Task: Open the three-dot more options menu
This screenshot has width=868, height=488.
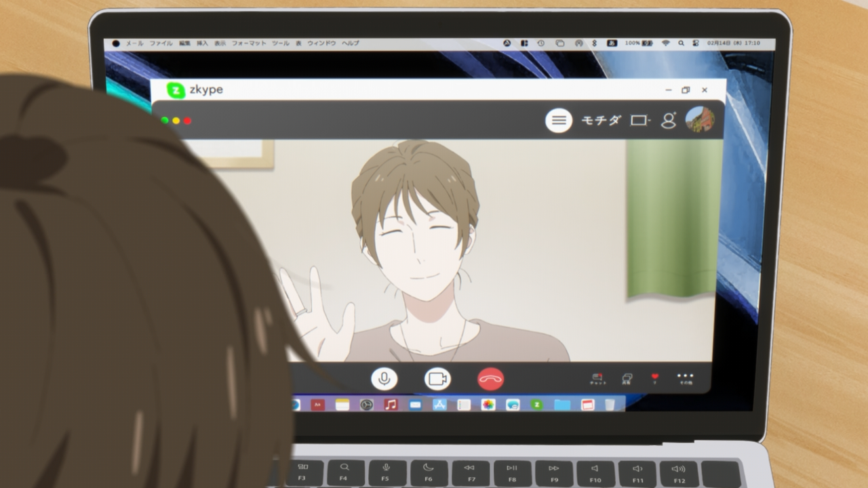Action: click(x=685, y=378)
